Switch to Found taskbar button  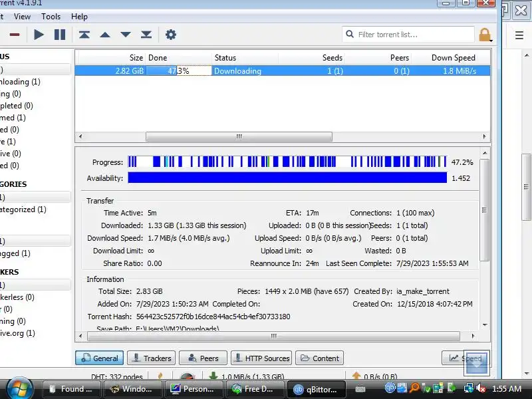[71, 389]
